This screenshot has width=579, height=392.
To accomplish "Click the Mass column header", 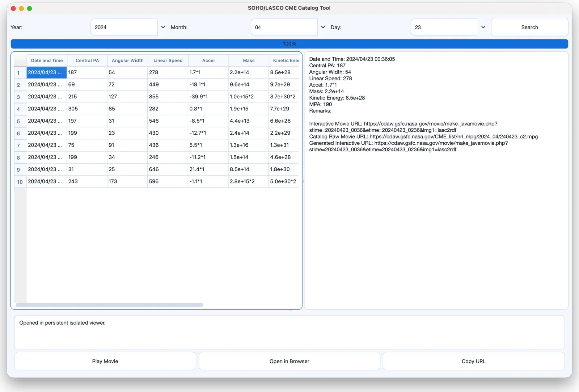I will 249,60.
